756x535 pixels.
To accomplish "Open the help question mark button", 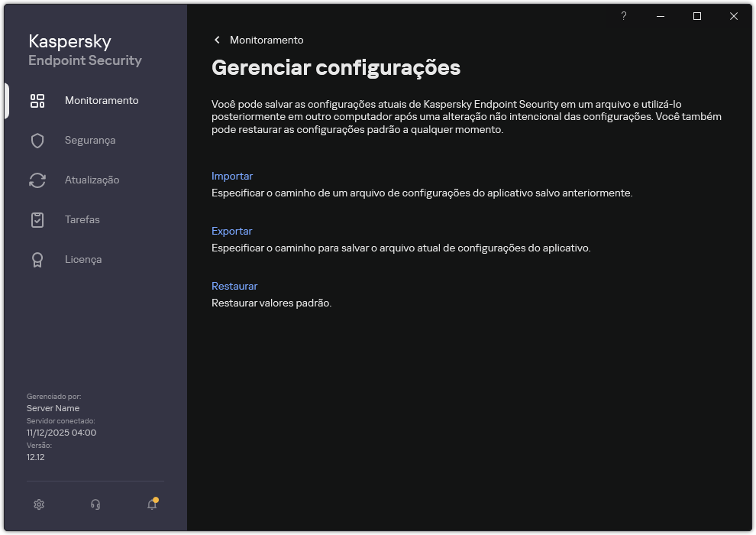I will coord(623,16).
